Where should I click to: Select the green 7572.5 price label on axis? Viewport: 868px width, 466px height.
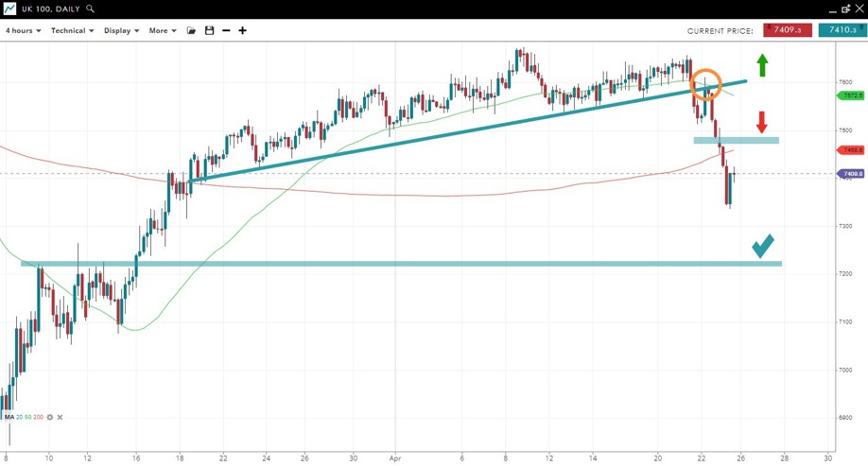(851, 95)
